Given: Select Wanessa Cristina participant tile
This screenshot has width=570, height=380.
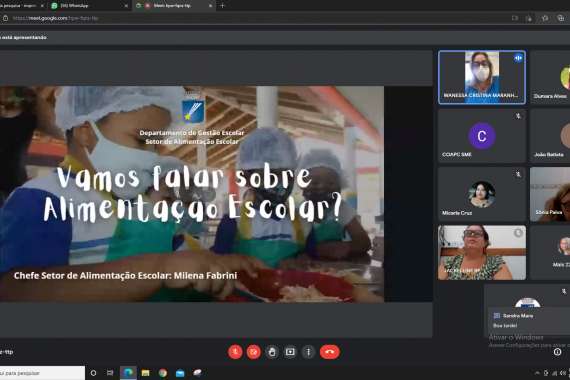Looking at the screenshot, I should pyautogui.click(x=482, y=77).
